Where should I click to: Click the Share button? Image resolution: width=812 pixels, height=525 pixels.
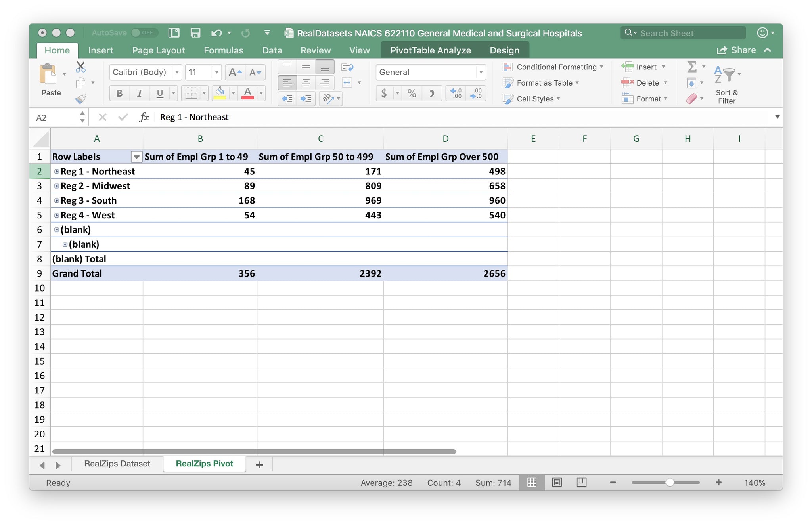coord(737,50)
